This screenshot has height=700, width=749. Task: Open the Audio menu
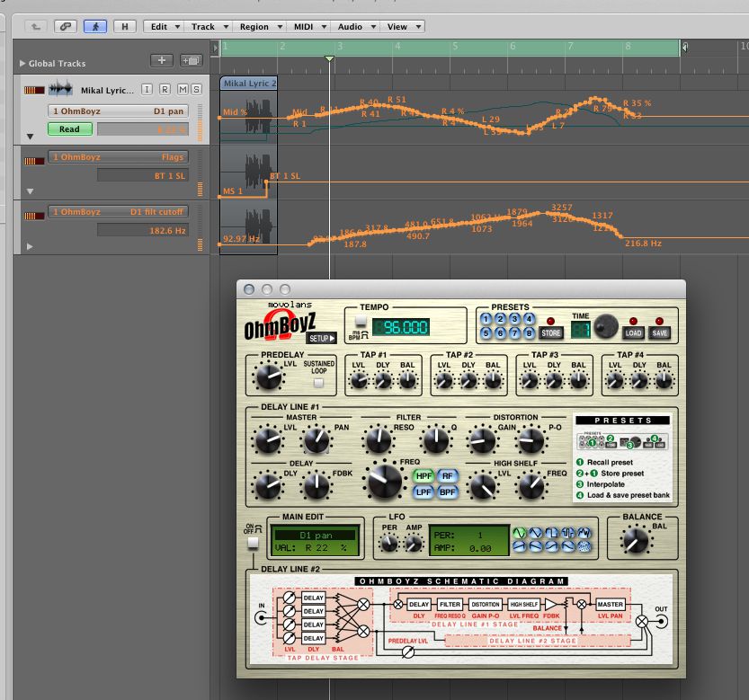356,27
